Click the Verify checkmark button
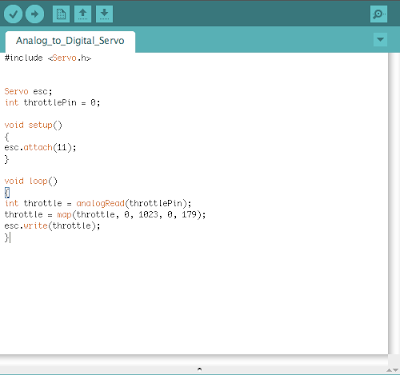 13,14
